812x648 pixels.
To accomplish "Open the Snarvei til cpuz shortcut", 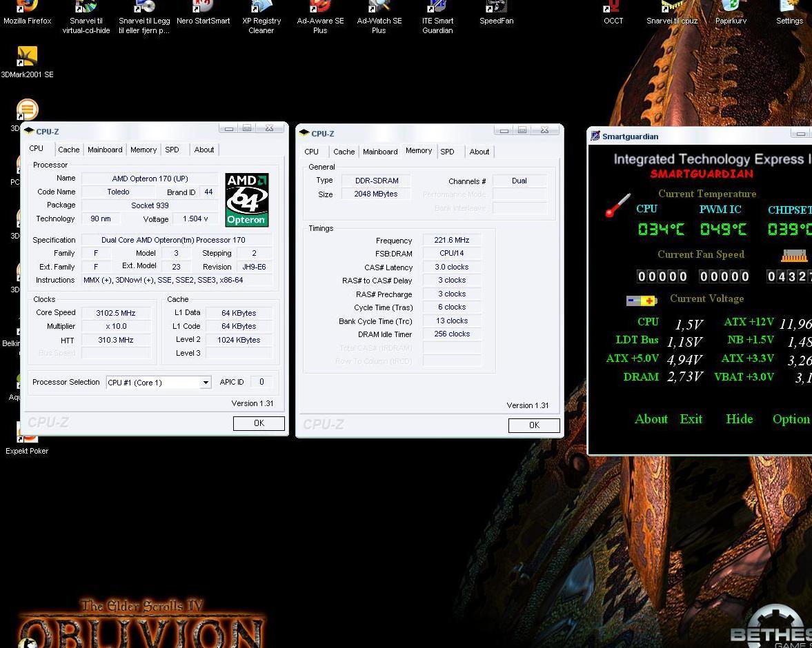I will pyautogui.click(x=672, y=13).
